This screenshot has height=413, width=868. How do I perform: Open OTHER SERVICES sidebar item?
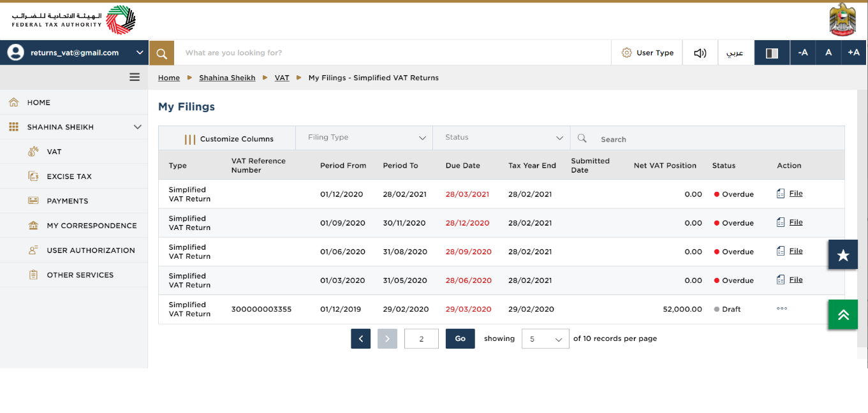(74, 275)
